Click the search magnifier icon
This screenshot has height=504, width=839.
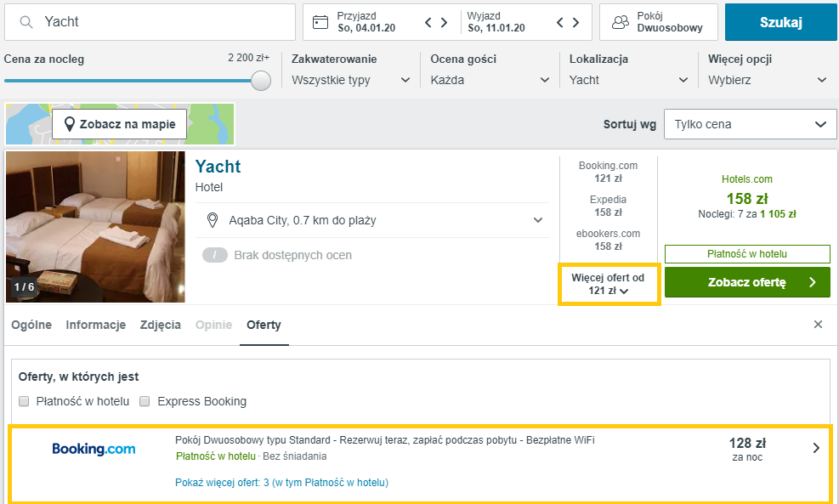(26, 22)
